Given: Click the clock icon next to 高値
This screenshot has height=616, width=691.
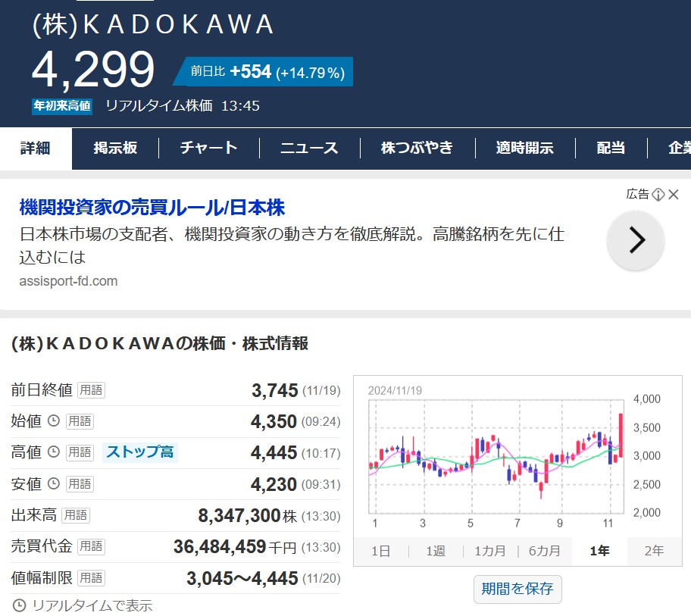Looking at the screenshot, I should coord(53,452).
